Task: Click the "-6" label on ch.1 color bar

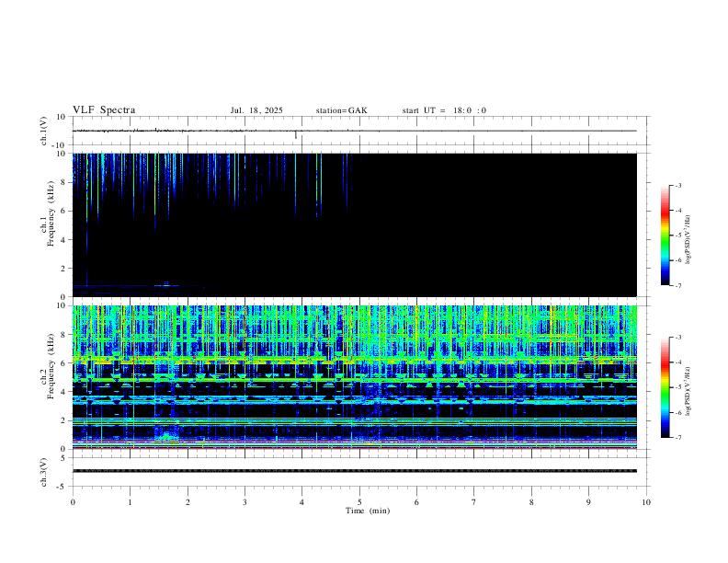Action: coord(677,260)
